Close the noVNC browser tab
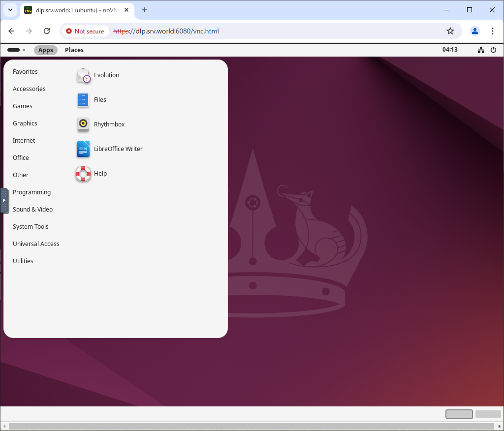 point(126,10)
